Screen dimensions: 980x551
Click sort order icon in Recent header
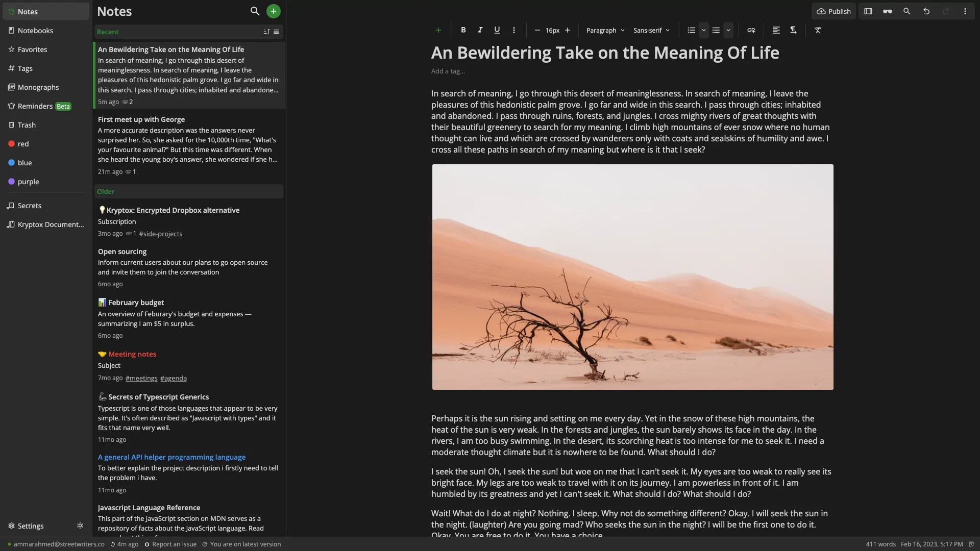pyautogui.click(x=266, y=32)
